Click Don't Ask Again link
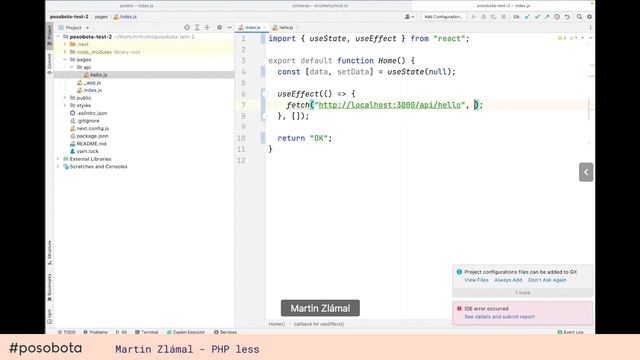The height and width of the screenshot is (360, 640). [x=547, y=280]
